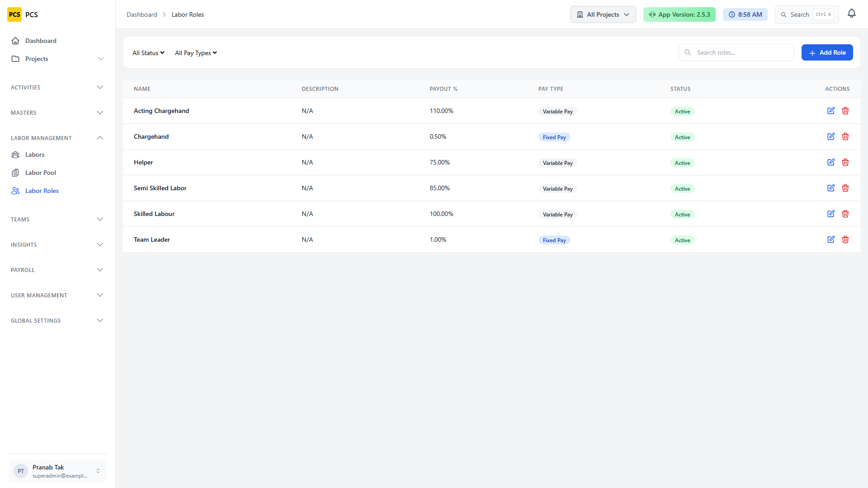Viewport: 868px width, 488px height.
Task: Expand the User Management section
Action: (x=58, y=295)
